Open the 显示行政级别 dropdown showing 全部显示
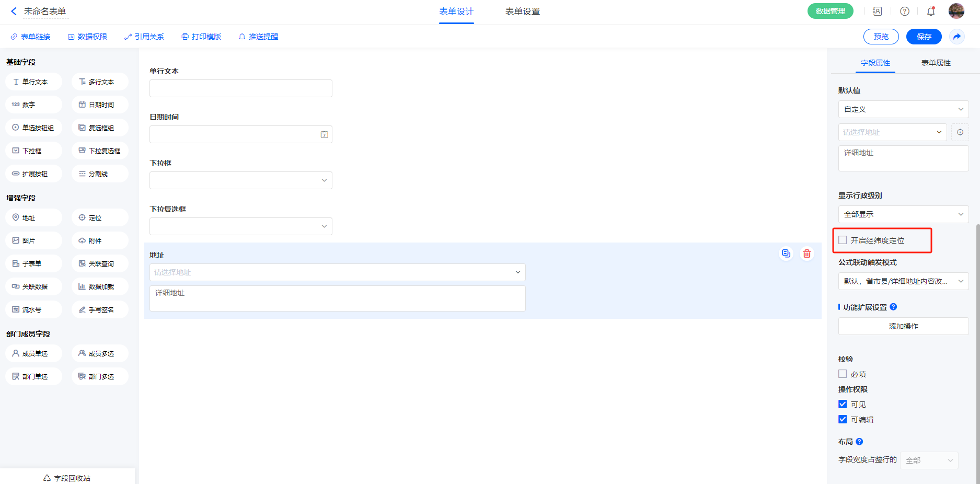Screen dimensions: 980x484 [x=903, y=214]
